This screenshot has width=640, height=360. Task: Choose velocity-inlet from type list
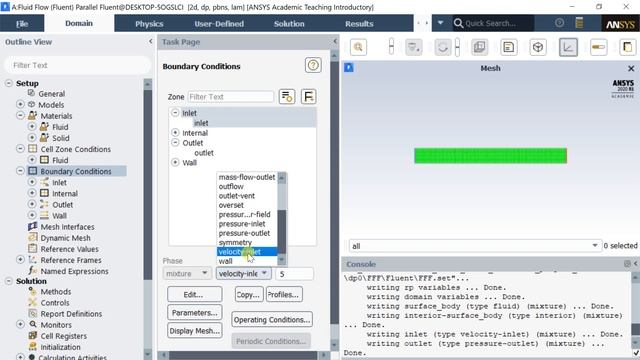[247, 252]
